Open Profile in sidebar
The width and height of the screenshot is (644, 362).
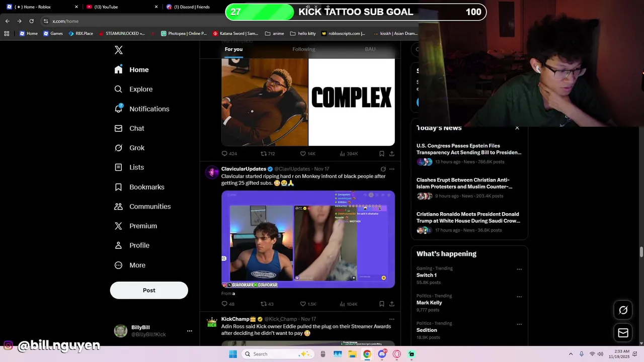(132, 245)
